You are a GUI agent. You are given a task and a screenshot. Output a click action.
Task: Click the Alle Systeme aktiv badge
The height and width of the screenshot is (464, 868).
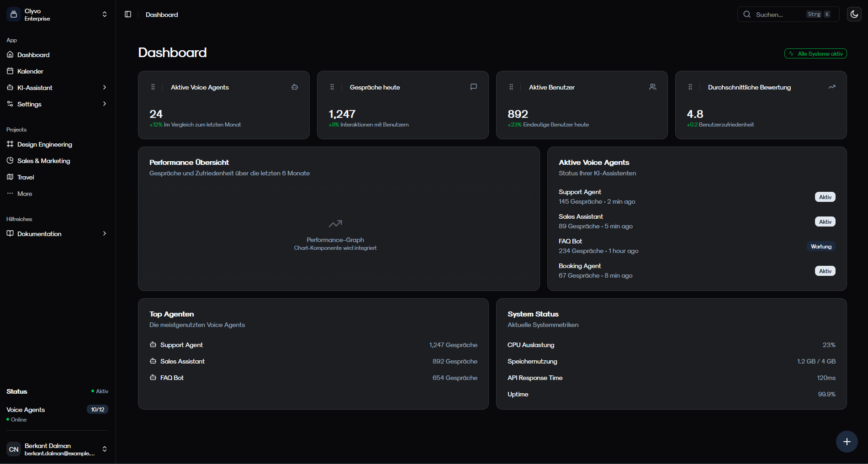click(x=815, y=53)
